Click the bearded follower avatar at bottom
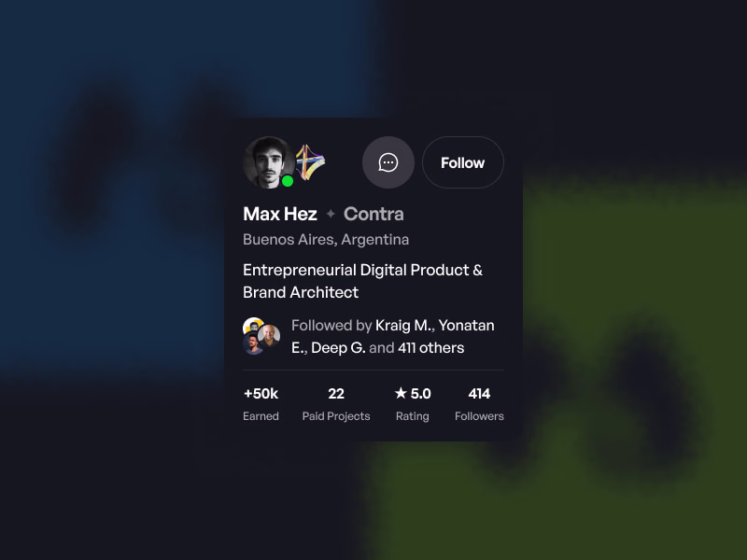The image size is (747, 560). pos(253,343)
